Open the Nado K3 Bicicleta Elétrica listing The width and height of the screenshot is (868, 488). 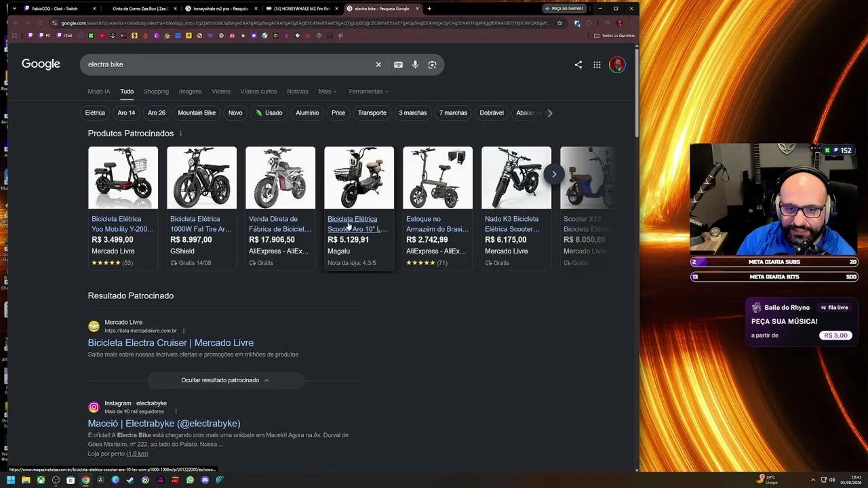(513, 224)
